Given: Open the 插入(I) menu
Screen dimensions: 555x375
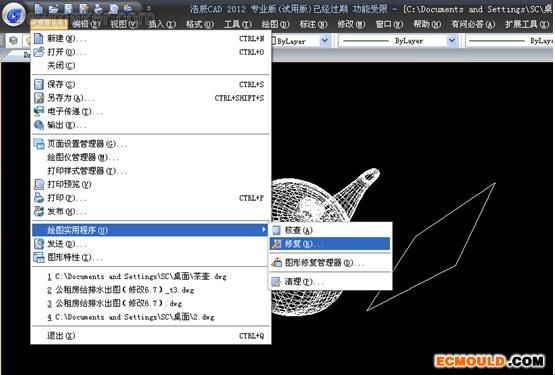Looking at the screenshot, I should (x=161, y=24).
